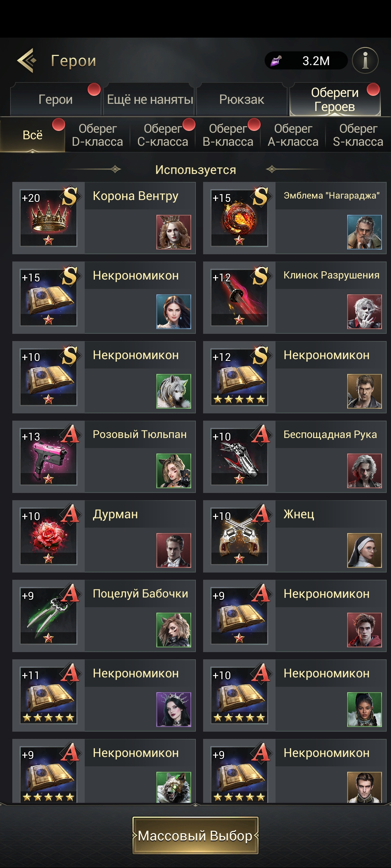
Task: Choose the Беспощадная Рука gauntlet icon
Action: click(x=239, y=457)
